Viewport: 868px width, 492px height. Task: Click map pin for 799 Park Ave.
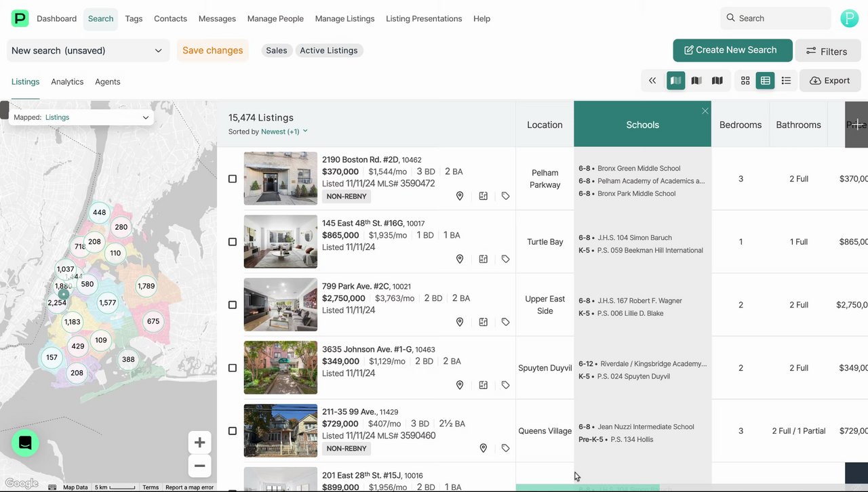click(x=460, y=322)
